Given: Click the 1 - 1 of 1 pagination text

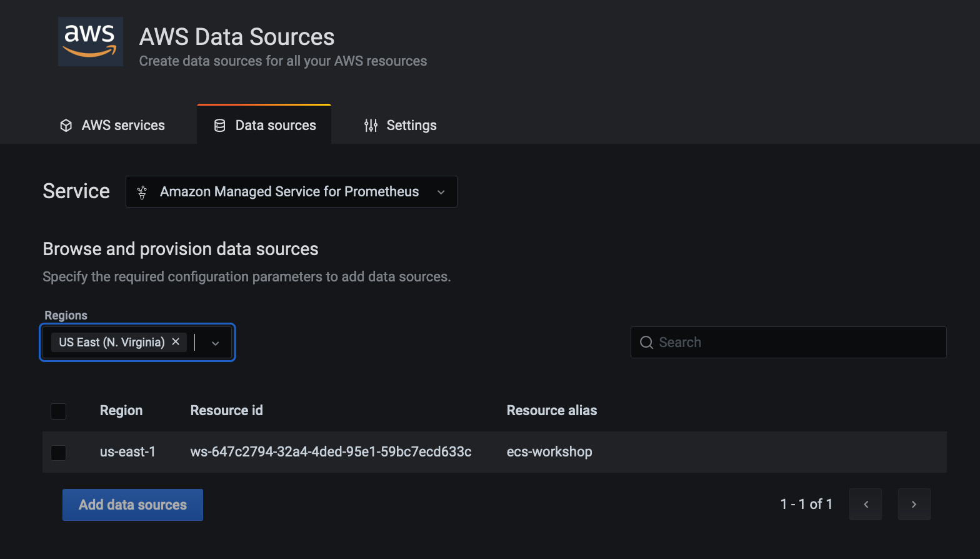Looking at the screenshot, I should point(806,504).
